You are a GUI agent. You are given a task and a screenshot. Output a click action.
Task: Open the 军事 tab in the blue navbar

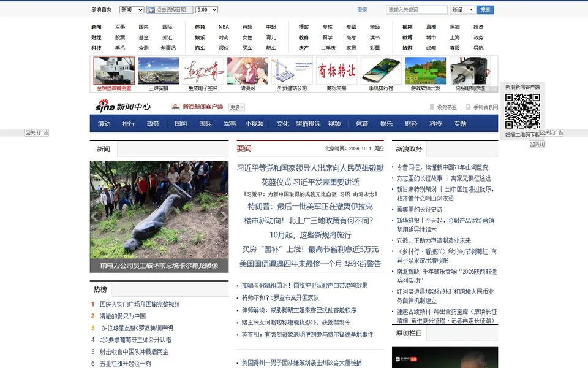pyautogui.click(x=230, y=123)
